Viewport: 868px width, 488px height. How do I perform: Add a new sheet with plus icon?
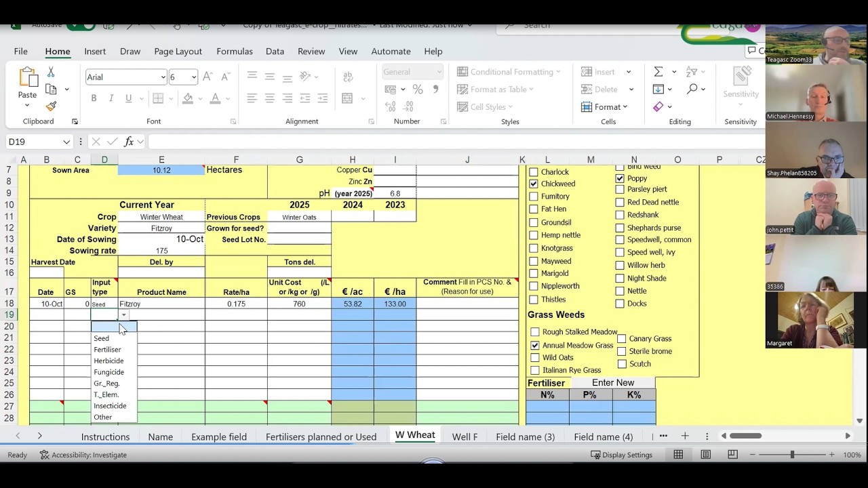tap(685, 436)
